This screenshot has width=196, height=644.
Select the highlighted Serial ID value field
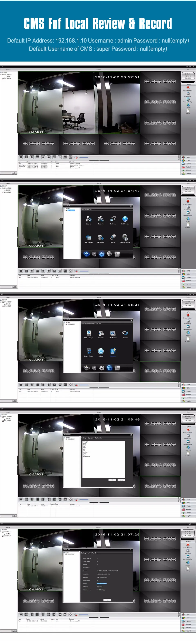(x=102, y=583)
